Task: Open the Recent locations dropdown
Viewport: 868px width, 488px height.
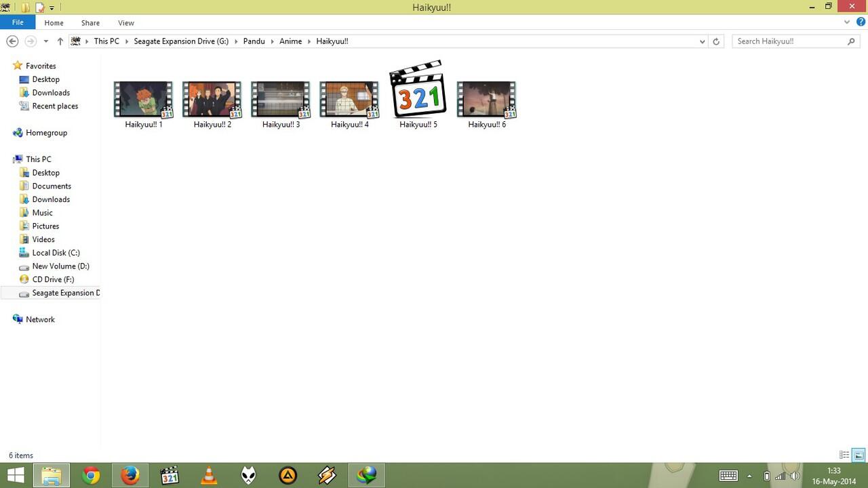Action: coord(45,41)
